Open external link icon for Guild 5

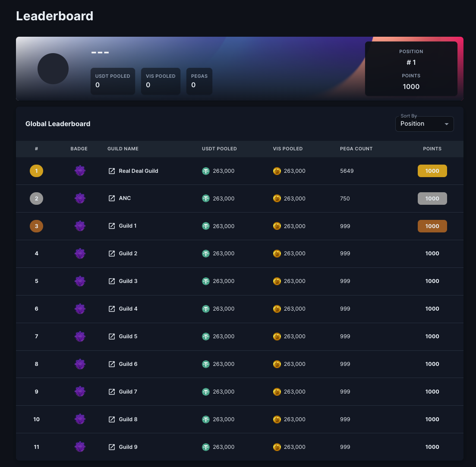coord(112,337)
